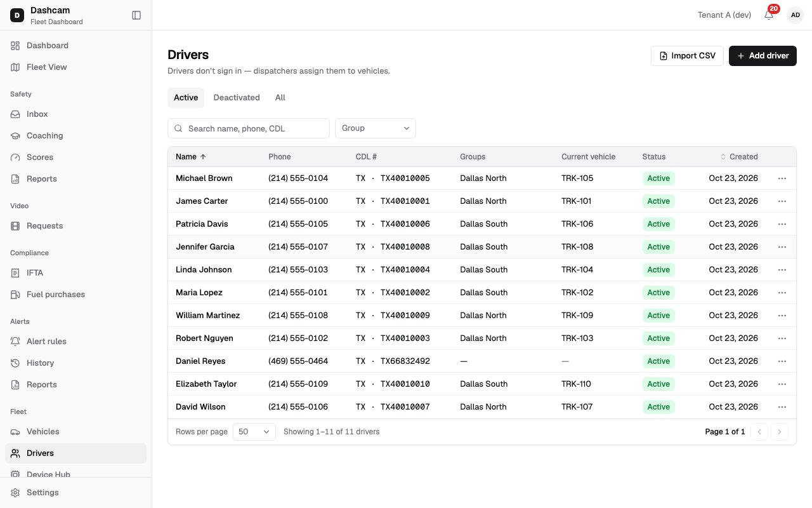Switch to the Deactivated tab
812x508 pixels.
click(x=237, y=98)
